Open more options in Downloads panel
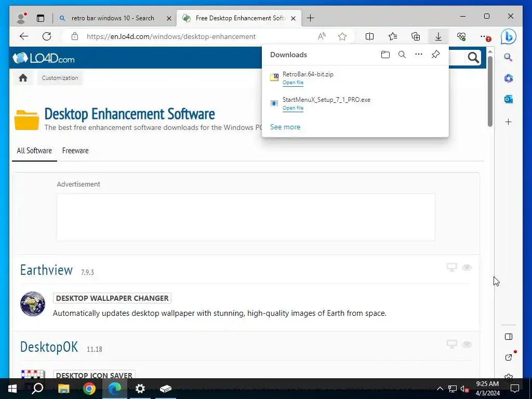 (419, 54)
